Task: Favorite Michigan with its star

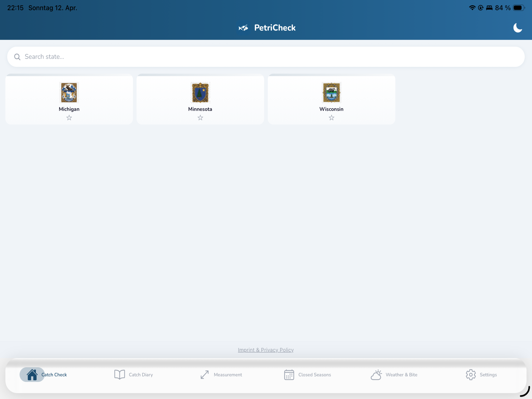Action: click(69, 118)
